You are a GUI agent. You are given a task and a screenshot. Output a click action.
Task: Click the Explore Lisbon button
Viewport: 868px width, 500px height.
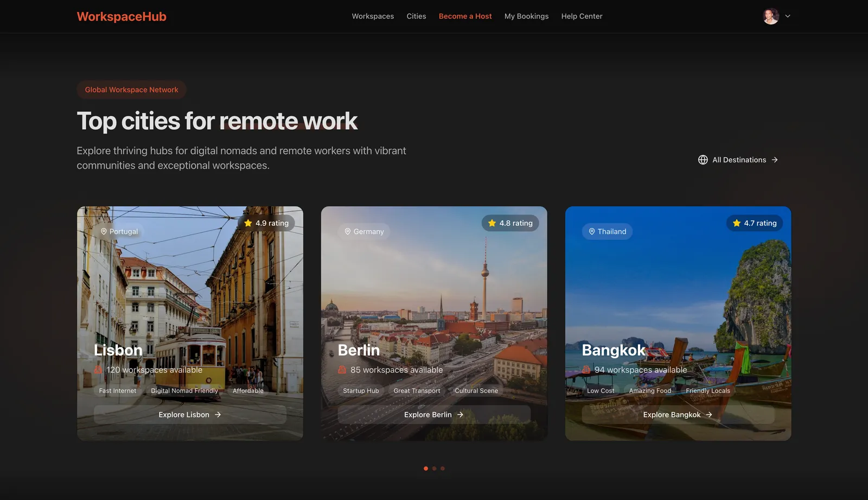tap(190, 415)
